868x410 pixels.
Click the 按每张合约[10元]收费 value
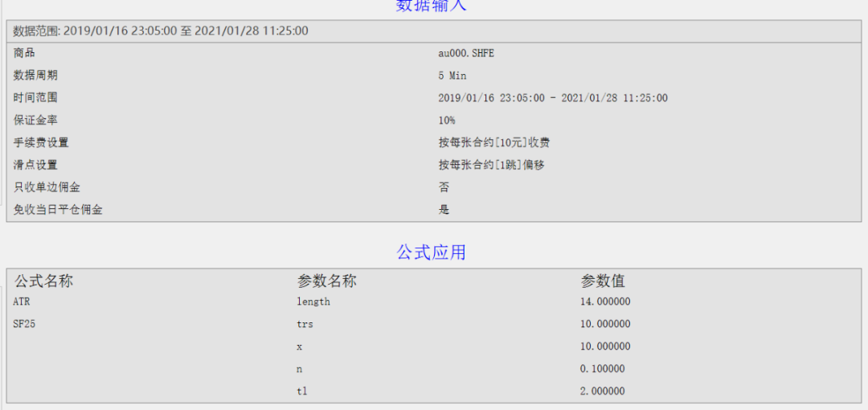pos(493,142)
